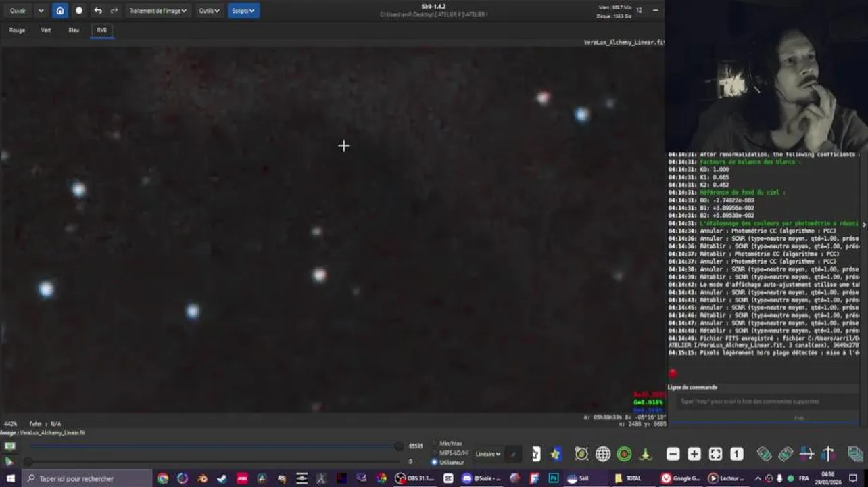The image size is (868, 487).
Task: Click into the Ligne de commande input field
Action: [x=767, y=402]
